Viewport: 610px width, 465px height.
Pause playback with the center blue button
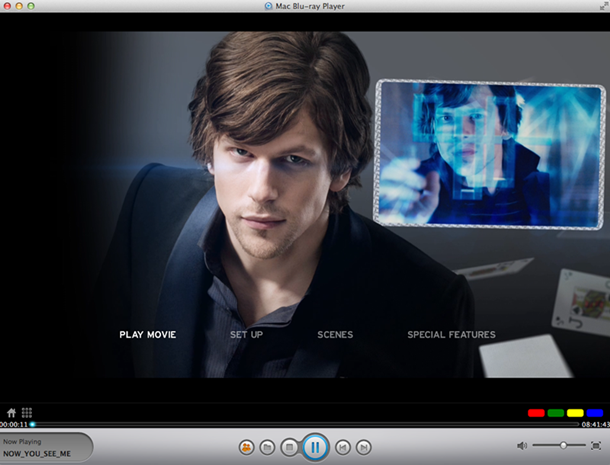pos(315,446)
